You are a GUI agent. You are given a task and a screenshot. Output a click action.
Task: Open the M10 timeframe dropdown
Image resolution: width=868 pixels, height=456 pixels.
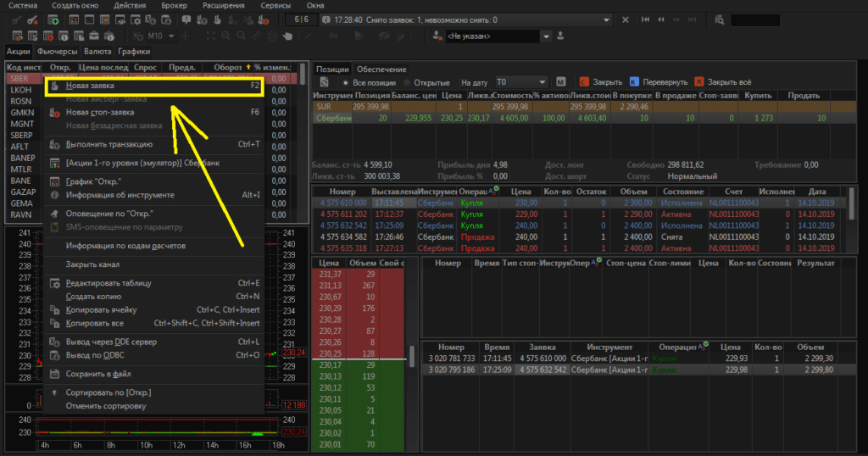pyautogui.click(x=172, y=36)
